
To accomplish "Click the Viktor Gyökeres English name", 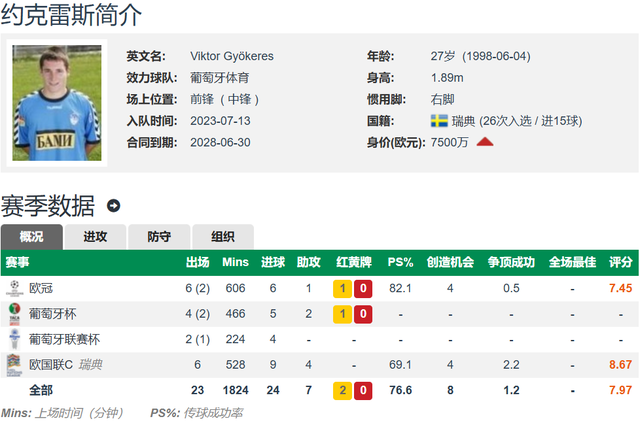I will click(232, 56).
